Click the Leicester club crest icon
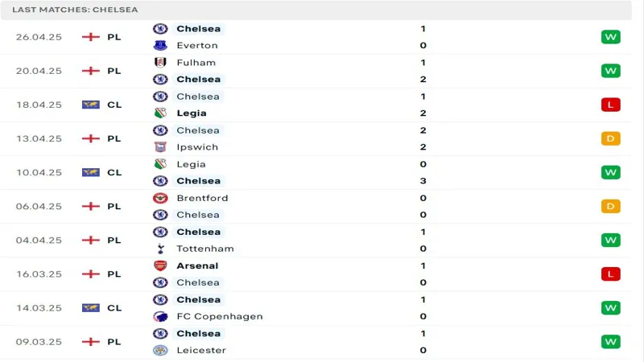The width and height of the screenshot is (644, 362). [x=160, y=350]
